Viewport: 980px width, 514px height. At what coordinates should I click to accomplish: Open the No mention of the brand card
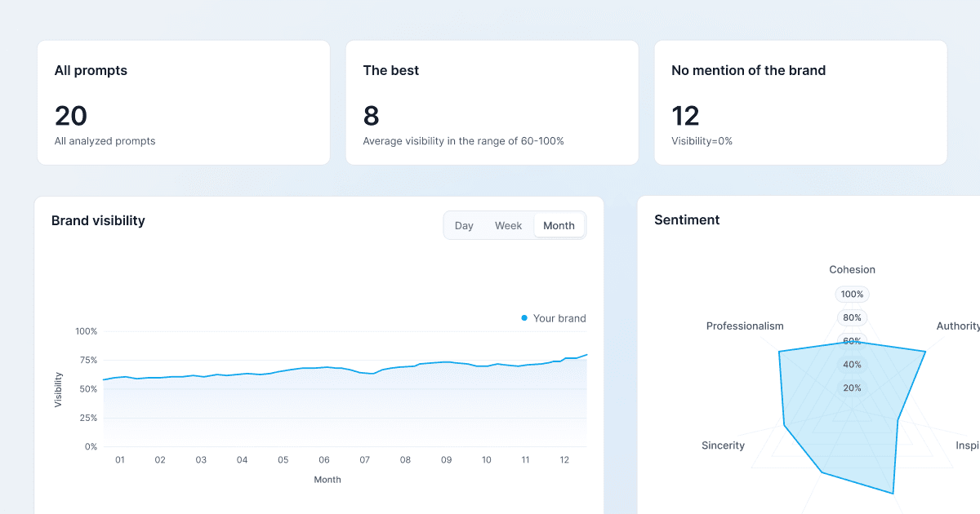[801, 103]
